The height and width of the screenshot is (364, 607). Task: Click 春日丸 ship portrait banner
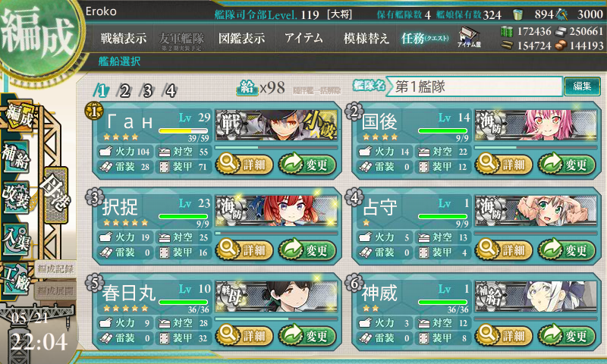(x=276, y=297)
